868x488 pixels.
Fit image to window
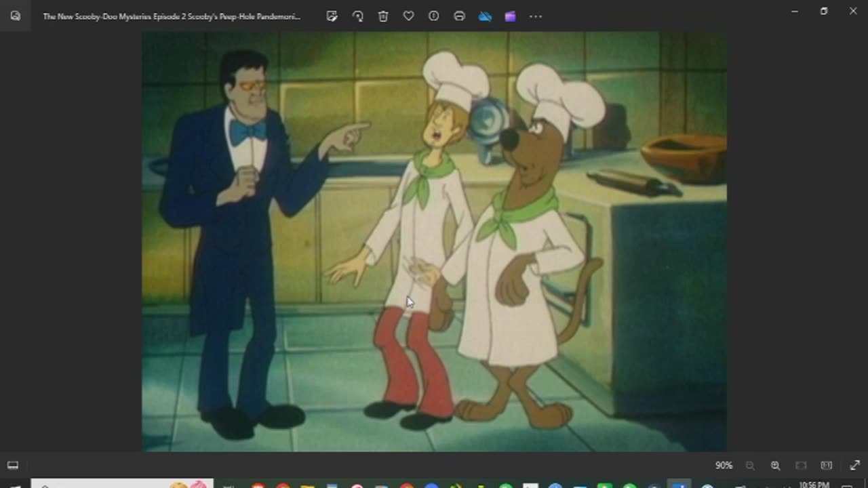(801, 466)
